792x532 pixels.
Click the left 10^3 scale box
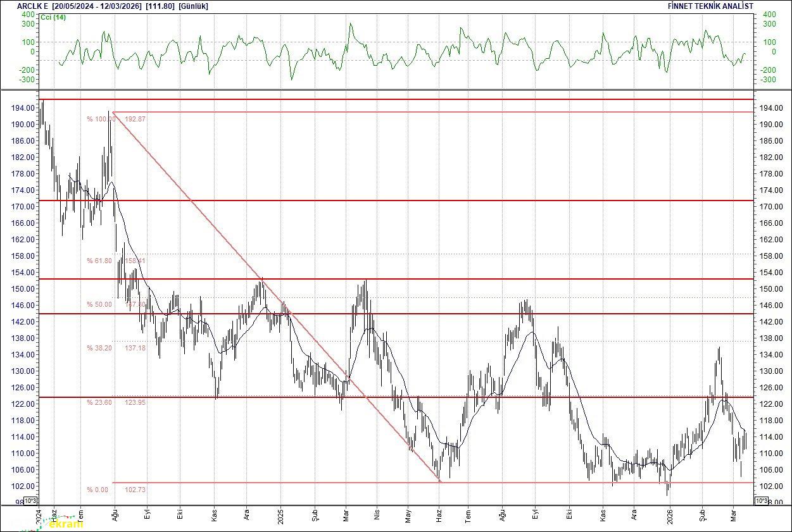(31, 501)
